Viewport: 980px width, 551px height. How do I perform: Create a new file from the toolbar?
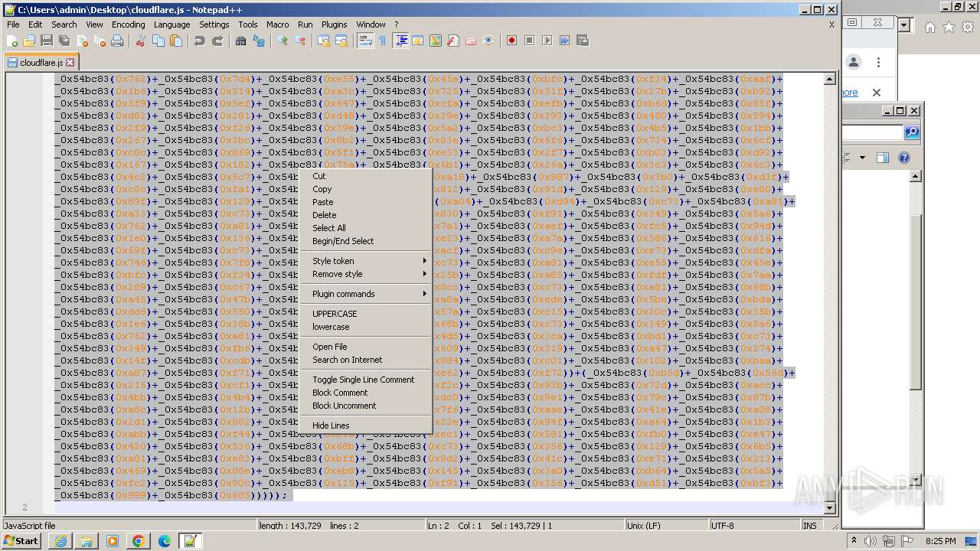(x=12, y=41)
